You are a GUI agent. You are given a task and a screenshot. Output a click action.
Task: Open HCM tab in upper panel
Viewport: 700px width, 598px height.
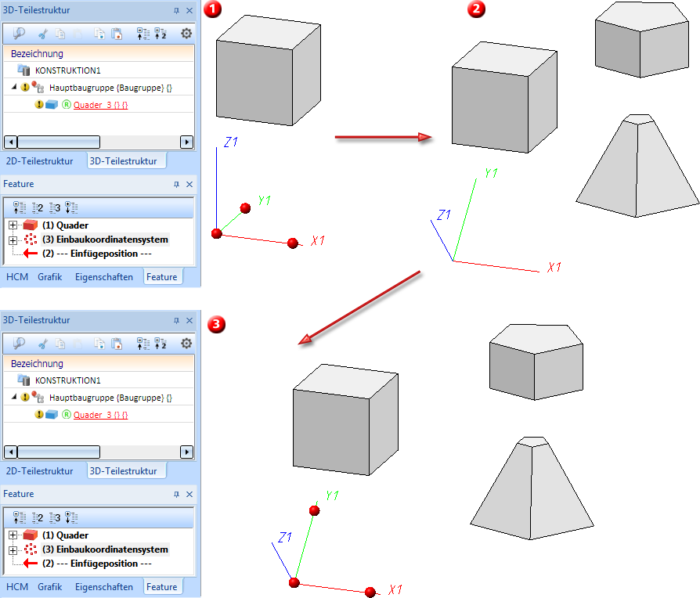(x=17, y=277)
